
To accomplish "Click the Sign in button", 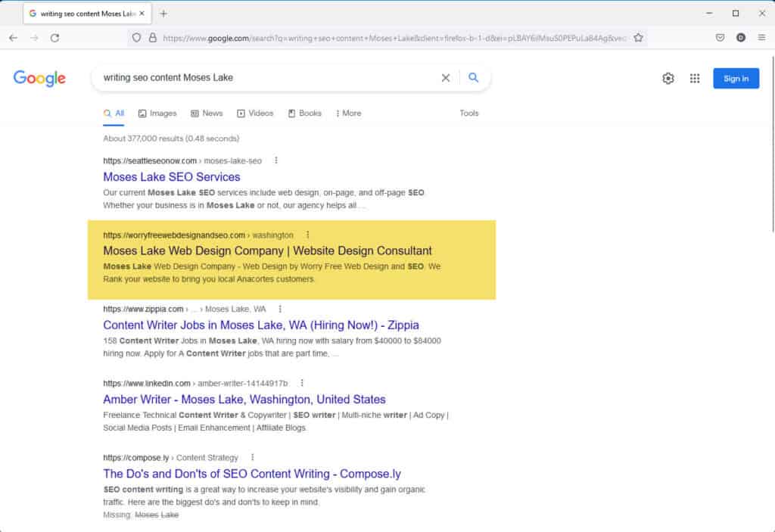I will 736,78.
